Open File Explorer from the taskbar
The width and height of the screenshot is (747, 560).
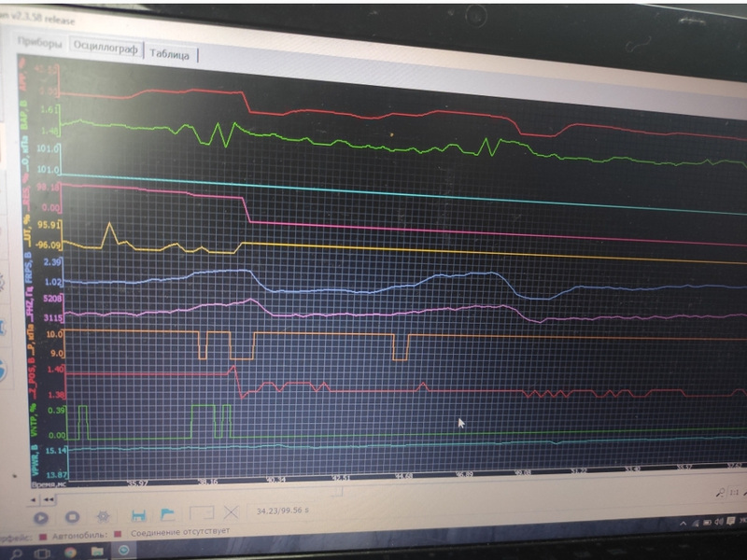[95, 552]
